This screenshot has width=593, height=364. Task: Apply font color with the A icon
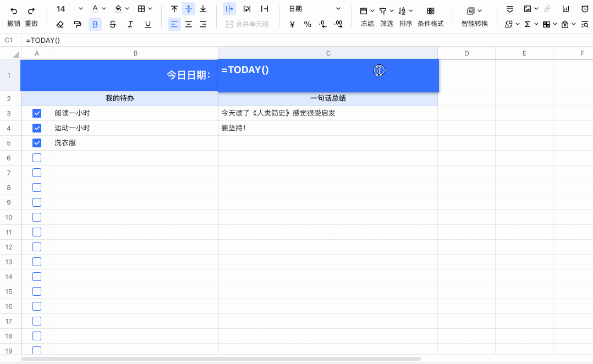tap(95, 9)
